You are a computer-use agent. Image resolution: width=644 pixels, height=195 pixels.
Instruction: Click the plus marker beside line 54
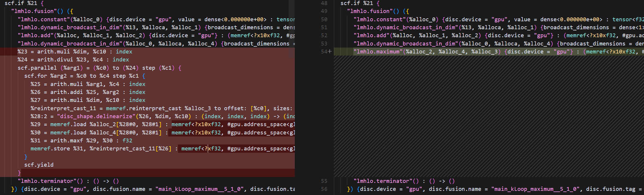click(x=330, y=52)
